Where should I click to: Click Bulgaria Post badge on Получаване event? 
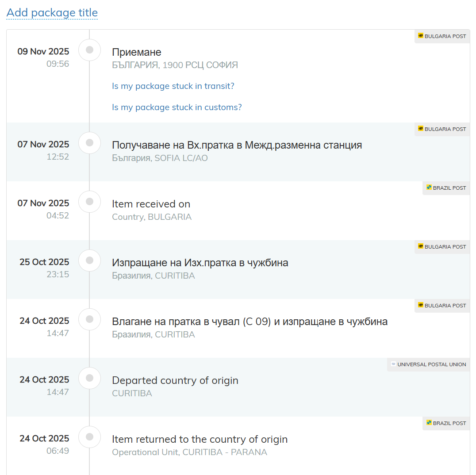pos(442,129)
